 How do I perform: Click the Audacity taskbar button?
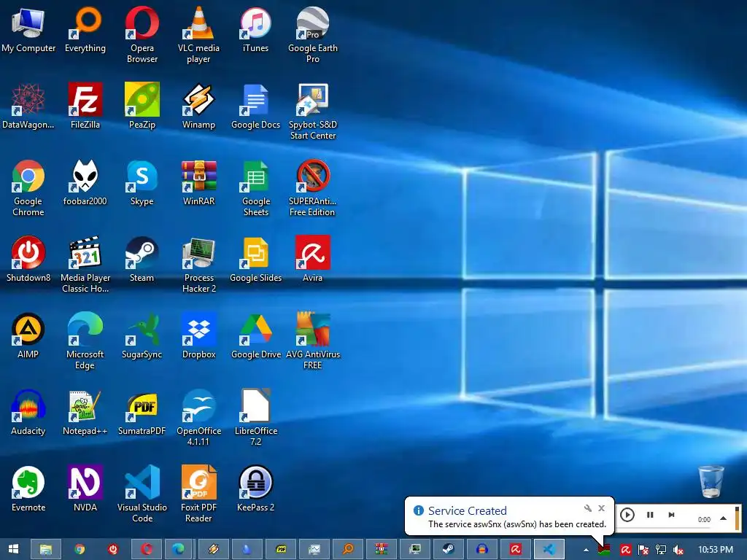pyautogui.click(x=481, y=549)
